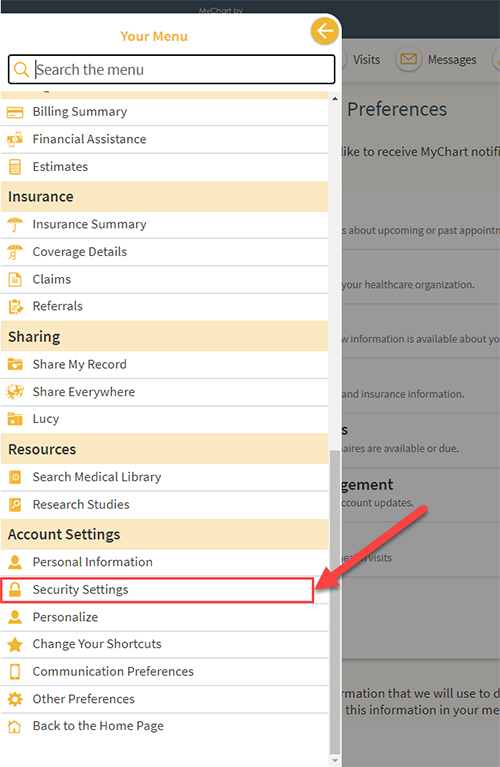Click the menu scrollbar up arrow
This screenshot has width=500, height=767.
[335, 99]
